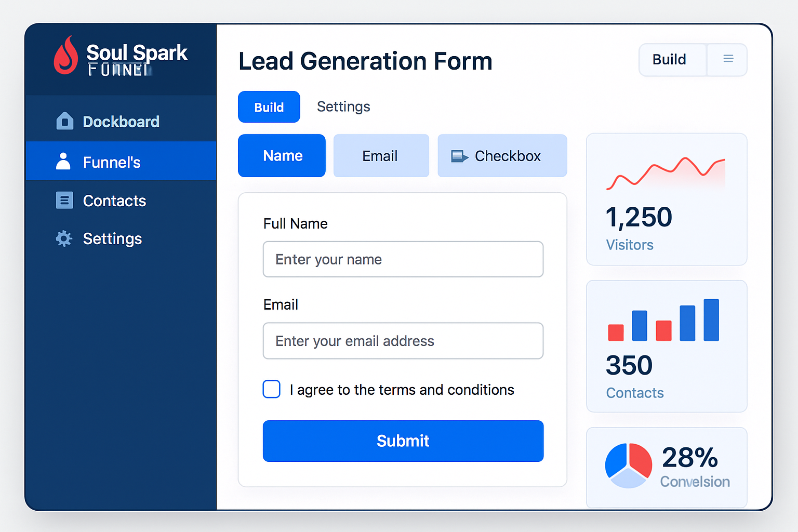
Task: Click the Soul Spark flame logo
Action: (x=66, y=55)
